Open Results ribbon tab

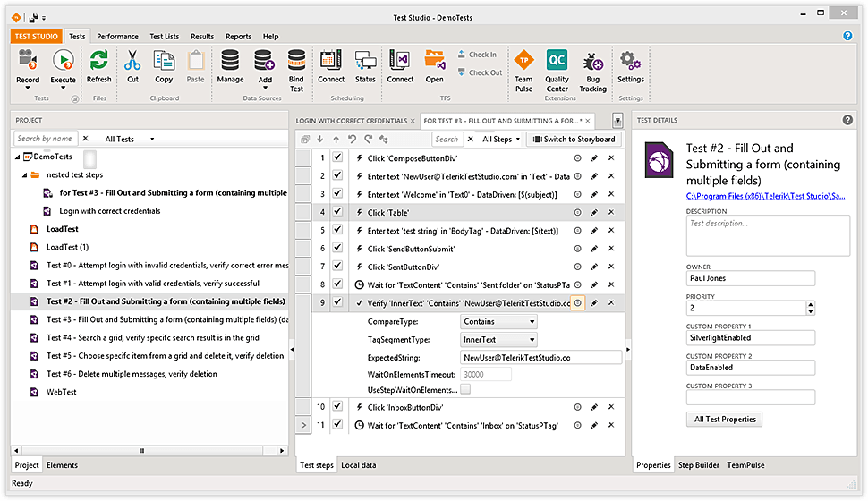point(202,37)
